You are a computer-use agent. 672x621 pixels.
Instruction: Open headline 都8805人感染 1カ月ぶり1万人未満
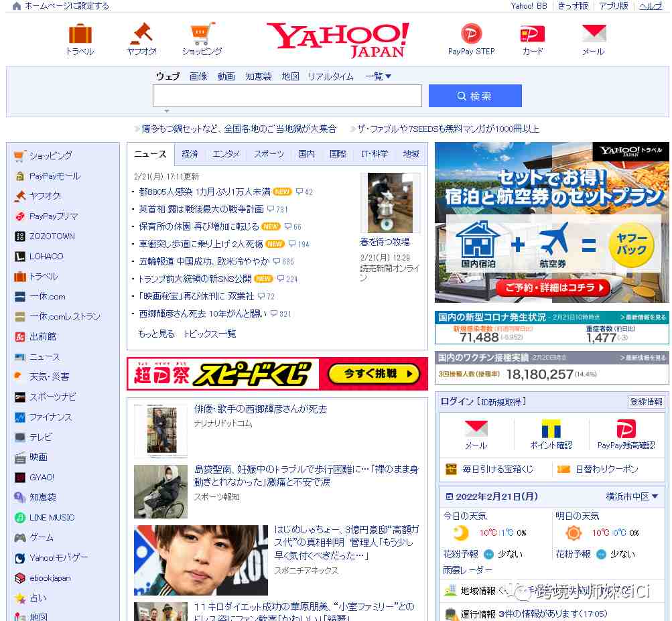click(x=204, y=192)
